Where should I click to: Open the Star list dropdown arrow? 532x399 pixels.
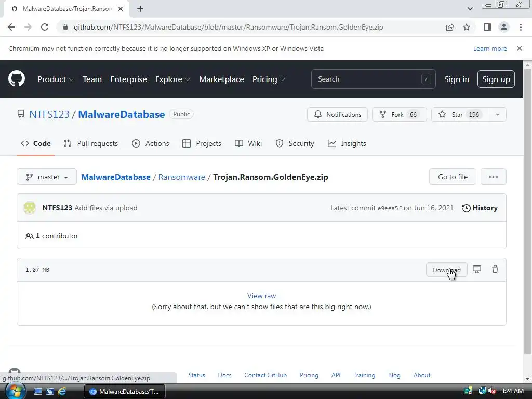click(x=497, y=115)
